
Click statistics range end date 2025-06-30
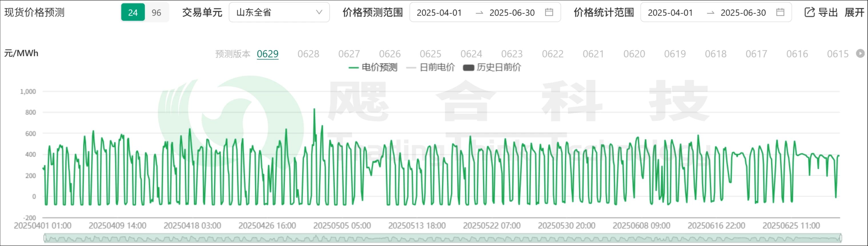pyautogui.click(x=743, y=13)
